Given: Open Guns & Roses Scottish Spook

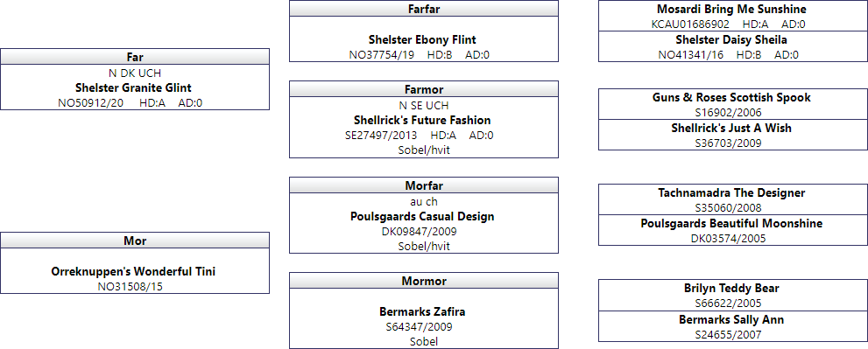Looking at the screenshot, I should point(732,97).
